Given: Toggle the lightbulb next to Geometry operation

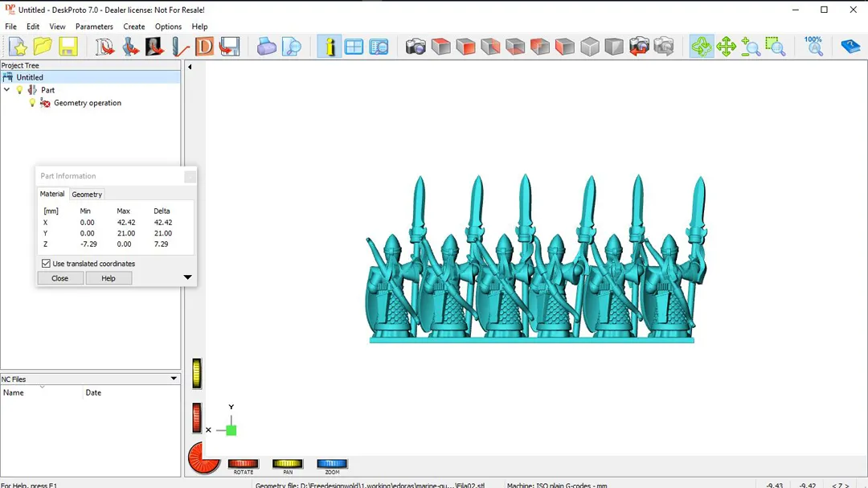Looking at the screenshot, I should (x=32, y=103).
